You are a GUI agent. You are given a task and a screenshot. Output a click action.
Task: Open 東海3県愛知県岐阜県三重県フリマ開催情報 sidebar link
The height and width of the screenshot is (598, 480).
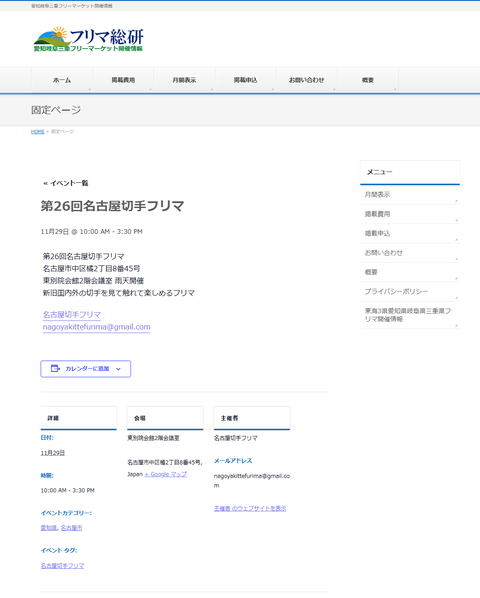pyautogui.click(x=410, y=315)
